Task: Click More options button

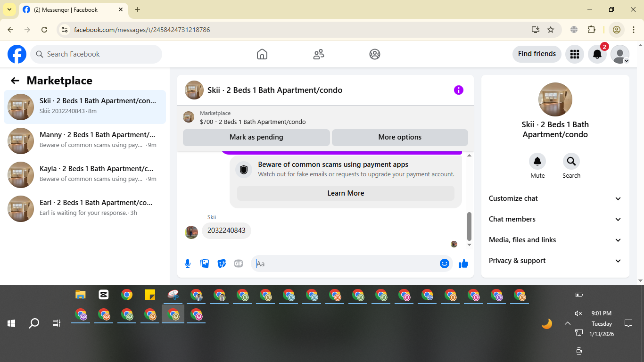Action: tap(400, 137)
